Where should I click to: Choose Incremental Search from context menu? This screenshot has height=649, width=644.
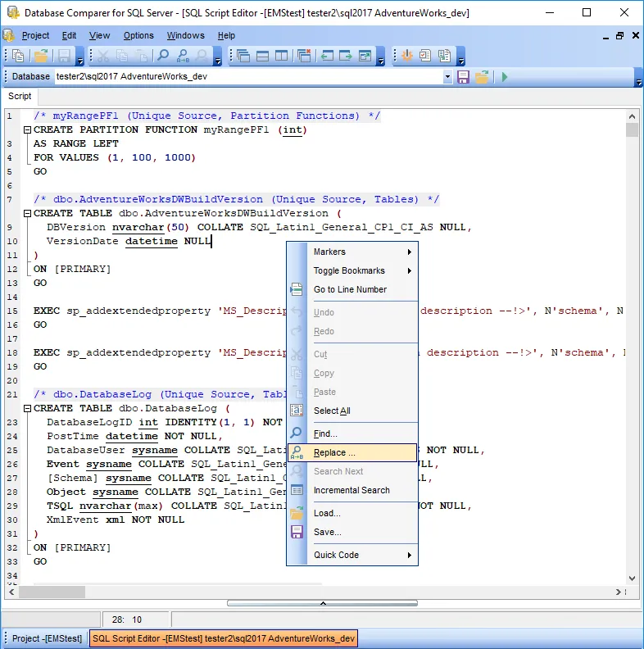point(352,490)
